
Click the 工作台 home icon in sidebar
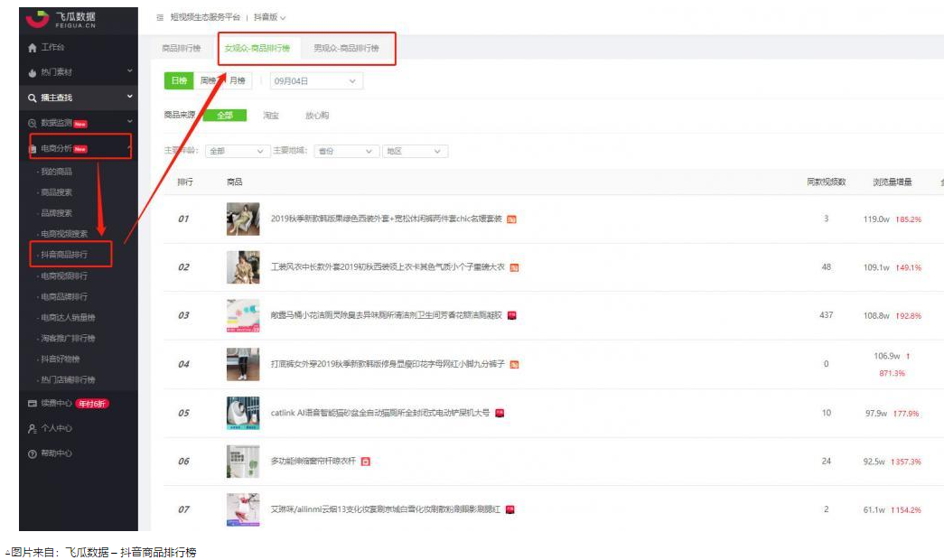tap(33, 47)
